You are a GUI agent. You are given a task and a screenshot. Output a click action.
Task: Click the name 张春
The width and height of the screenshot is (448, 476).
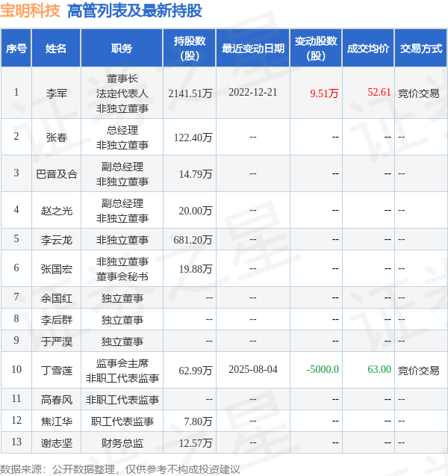point(57,137)
